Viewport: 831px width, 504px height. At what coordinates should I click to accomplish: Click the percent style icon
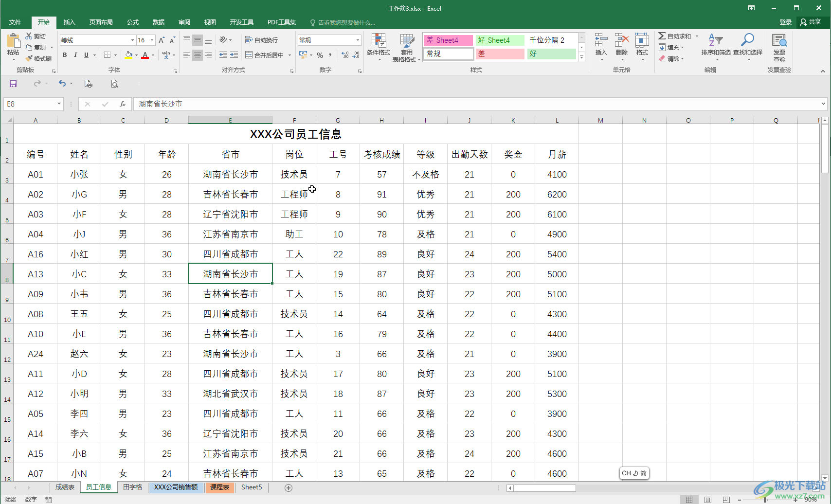320,55
